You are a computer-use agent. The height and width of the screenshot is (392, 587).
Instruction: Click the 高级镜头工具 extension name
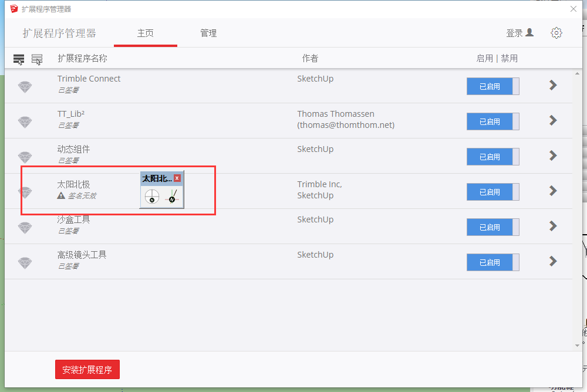click(x=82, y=255)
